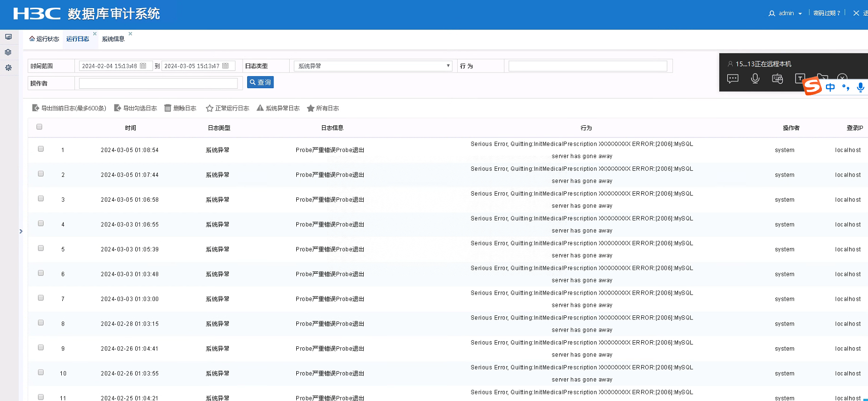Click the blue 查询 search button

[x=260, y=82]
